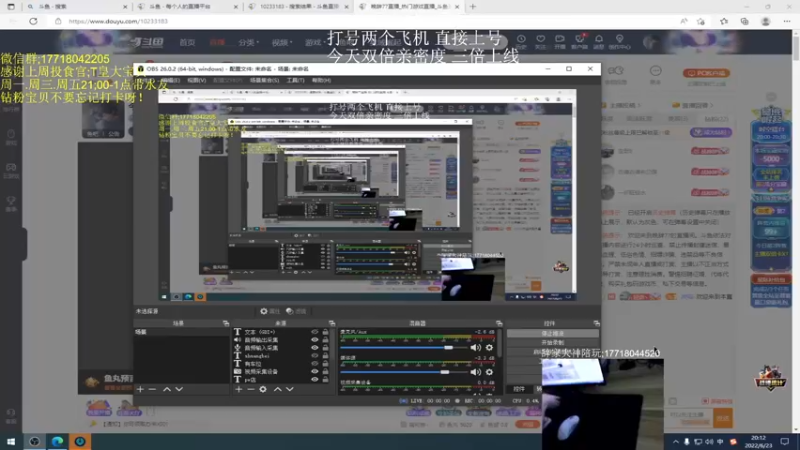Screen dimensions: 800x450
Task: Pop out the Controls dock panel
Action: click(x=596, y=323)
